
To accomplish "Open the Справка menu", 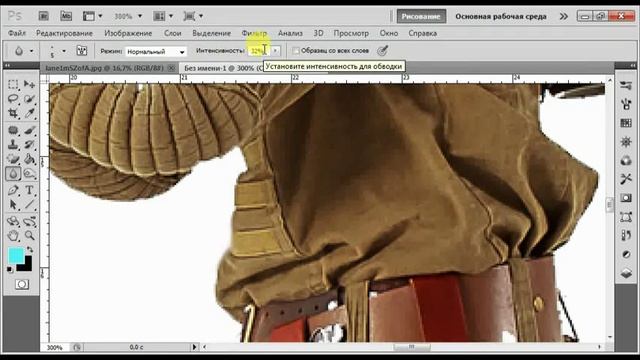I will pos(422,33).
